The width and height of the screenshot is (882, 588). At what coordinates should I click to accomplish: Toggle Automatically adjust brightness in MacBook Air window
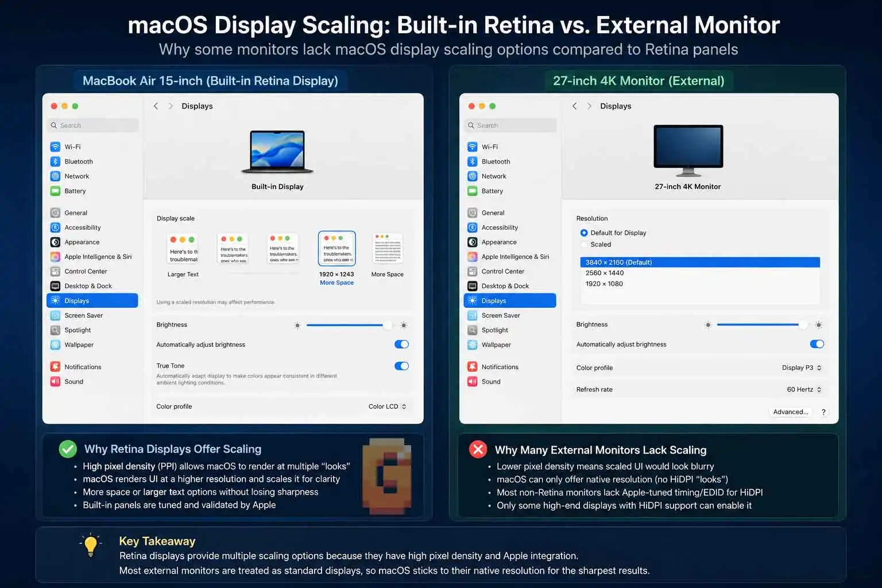coord(401,345)
